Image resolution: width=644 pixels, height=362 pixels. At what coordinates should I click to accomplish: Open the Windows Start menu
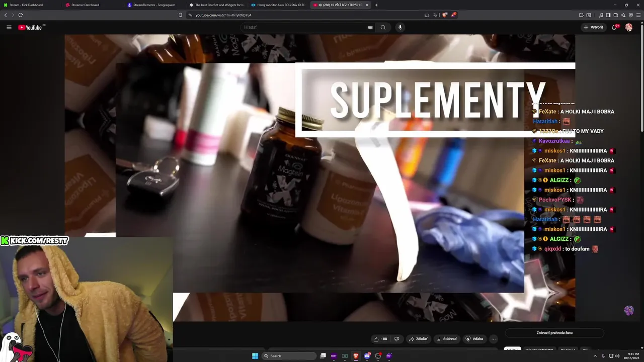click(x=255, y=356)
